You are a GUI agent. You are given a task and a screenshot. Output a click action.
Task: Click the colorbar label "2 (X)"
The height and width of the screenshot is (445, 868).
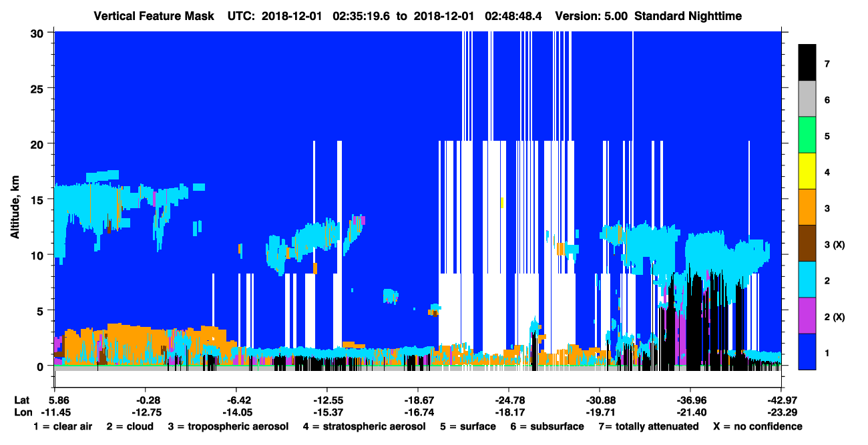click(835, 316)
